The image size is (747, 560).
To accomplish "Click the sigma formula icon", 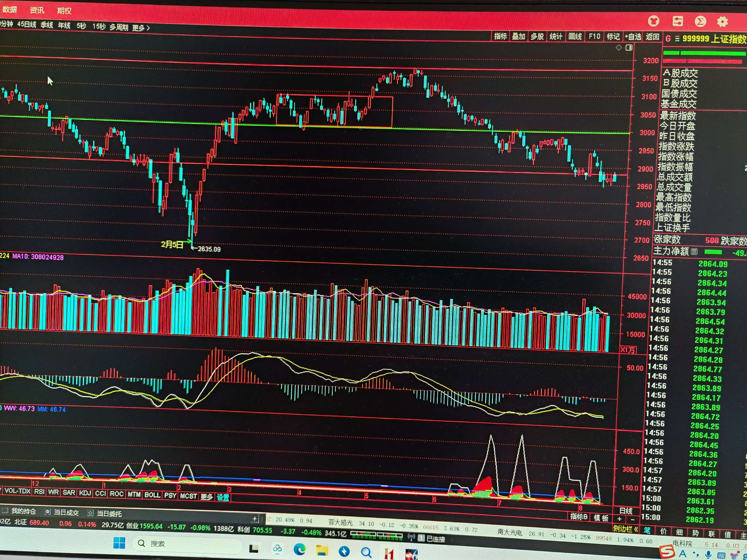I will (x=700, y=22).
